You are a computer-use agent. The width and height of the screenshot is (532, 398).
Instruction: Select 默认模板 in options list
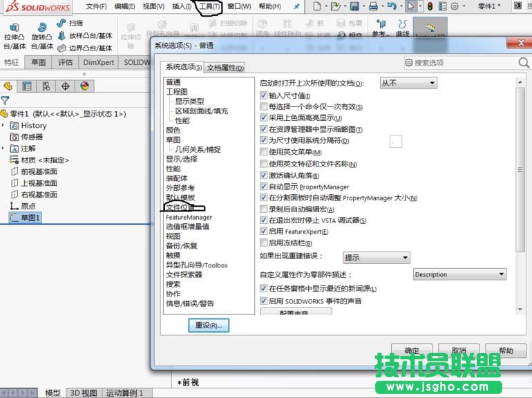coord(180,198)
